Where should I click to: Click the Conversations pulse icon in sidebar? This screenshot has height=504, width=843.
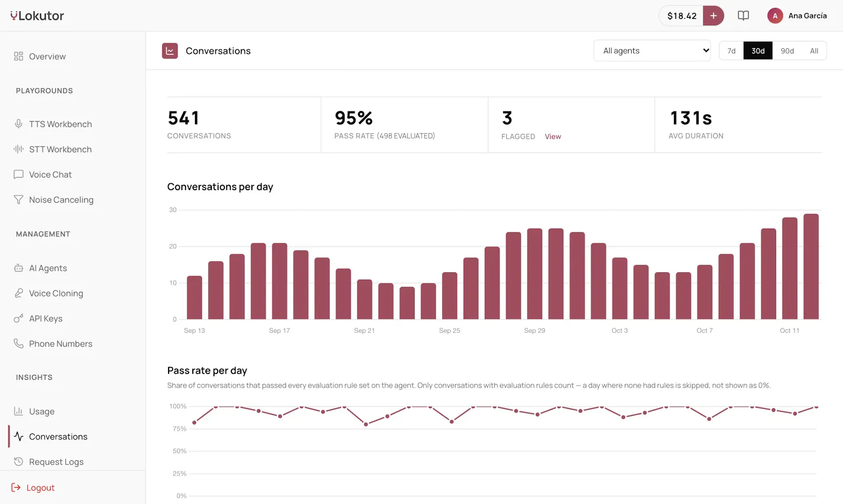coord(18,437)
